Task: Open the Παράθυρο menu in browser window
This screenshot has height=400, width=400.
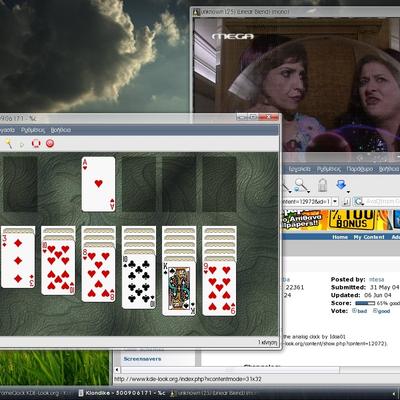Action: click(360, 169)
